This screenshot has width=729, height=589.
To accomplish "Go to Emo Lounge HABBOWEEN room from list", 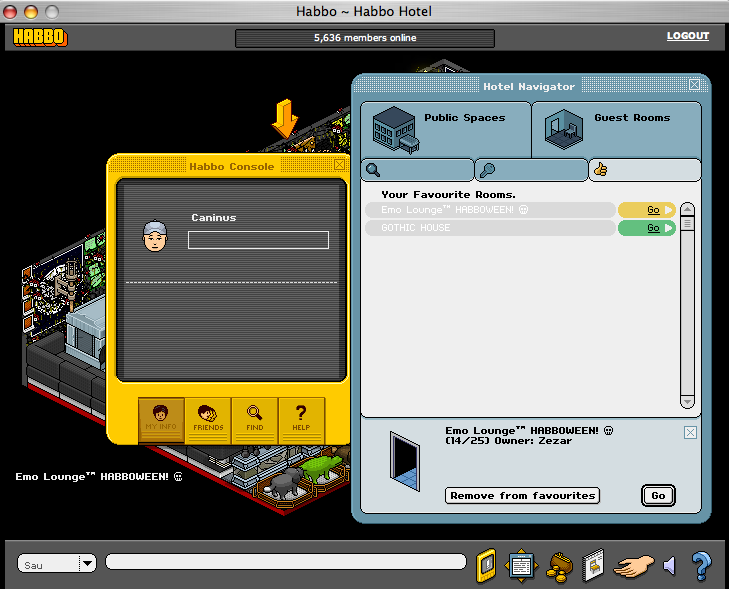I will (646, 210).
